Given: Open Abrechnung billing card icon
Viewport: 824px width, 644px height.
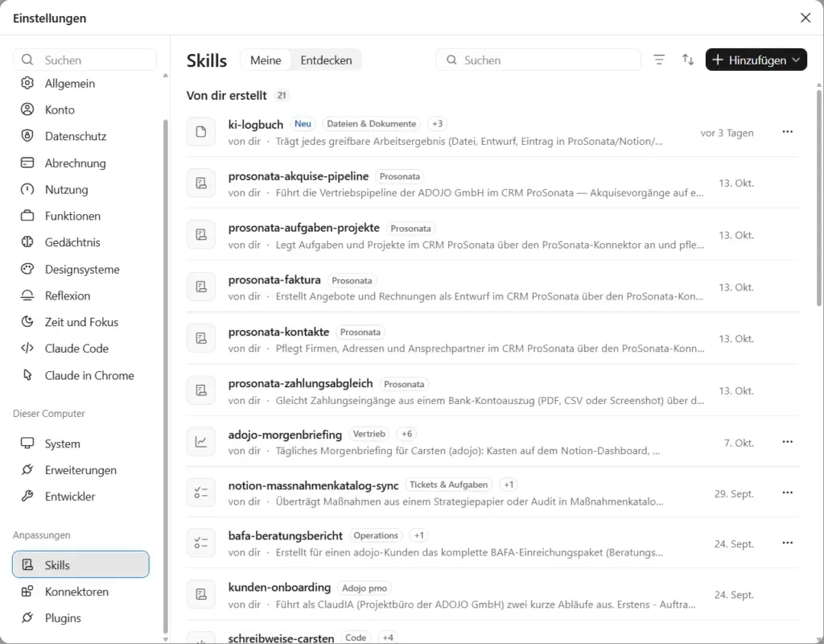Looking at the screenshot, I should point(27,163).
